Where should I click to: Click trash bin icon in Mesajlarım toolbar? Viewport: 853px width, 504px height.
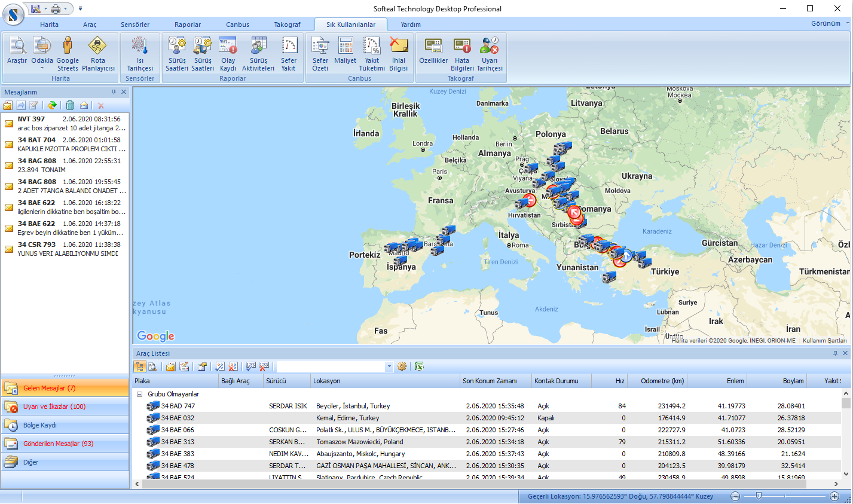point(70,105)
